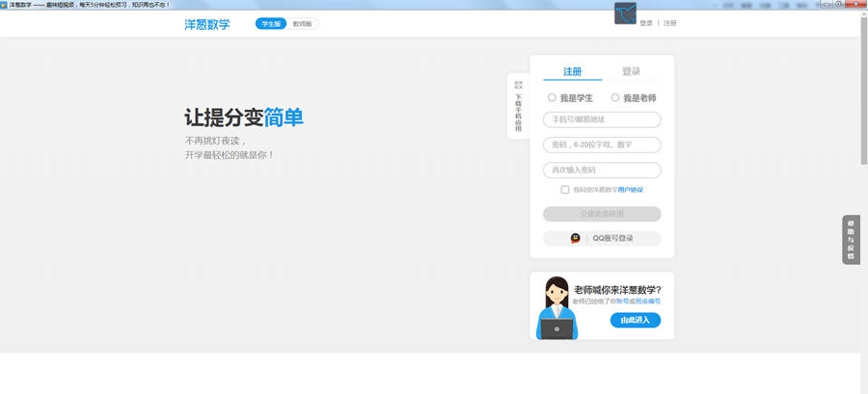868x394 pixels.
Task: Click the app icon in title bar
Action: coord(4,5)
